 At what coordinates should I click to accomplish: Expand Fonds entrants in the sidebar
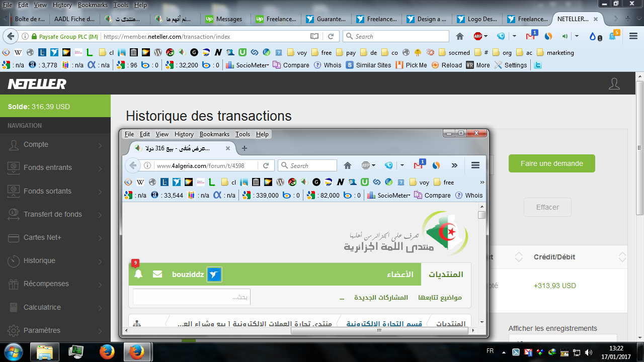(x=55, y=168)
